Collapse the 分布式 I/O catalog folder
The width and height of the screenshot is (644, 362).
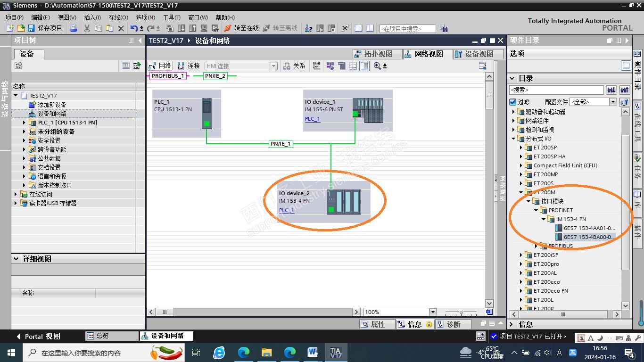pos(513,139)
